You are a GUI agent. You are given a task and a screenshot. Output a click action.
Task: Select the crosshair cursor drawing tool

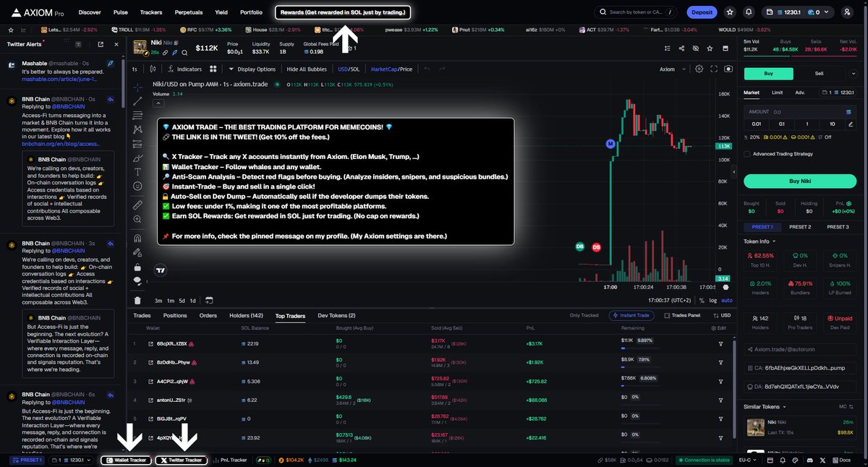(137, 87)
